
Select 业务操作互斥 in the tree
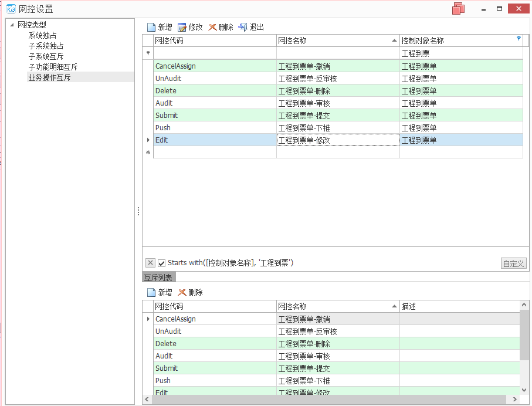point(49,77)
